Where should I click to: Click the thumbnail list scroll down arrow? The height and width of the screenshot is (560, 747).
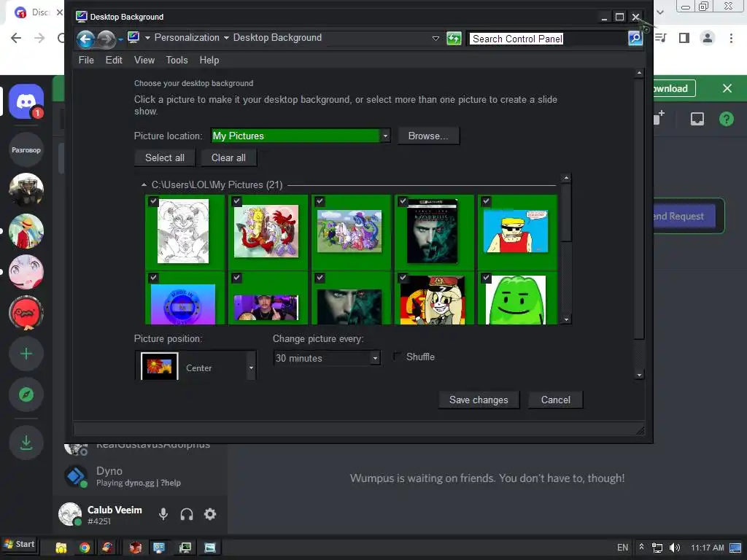point(566,320)
